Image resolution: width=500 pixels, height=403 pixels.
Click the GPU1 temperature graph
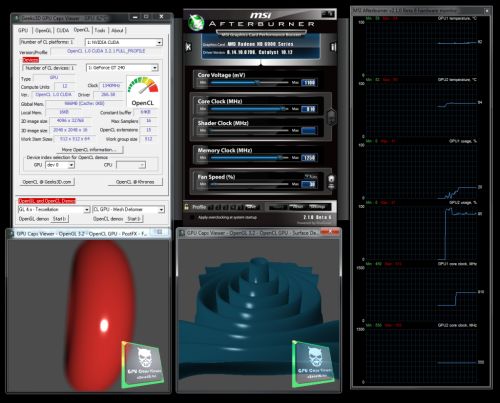[x=421, y=49]
